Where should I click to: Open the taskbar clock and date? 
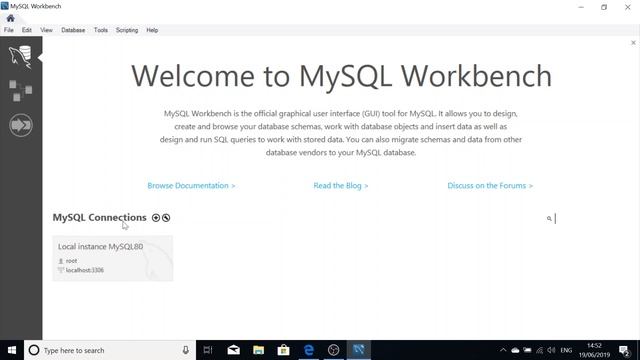coord(594,350)
